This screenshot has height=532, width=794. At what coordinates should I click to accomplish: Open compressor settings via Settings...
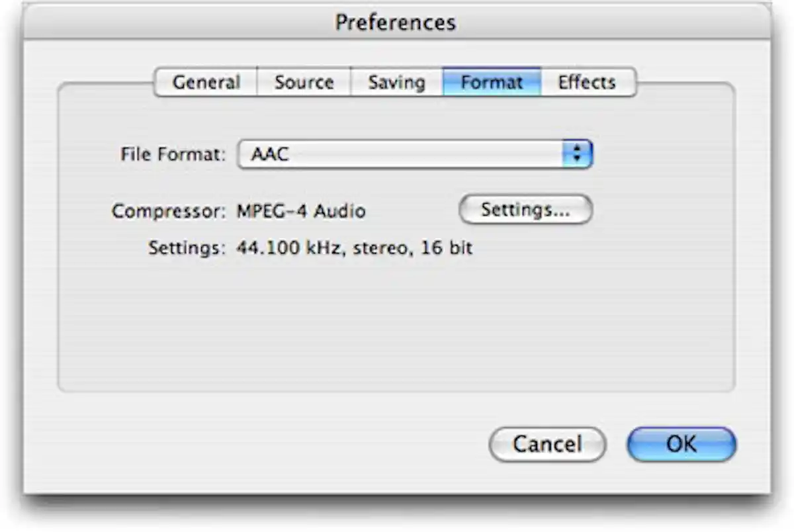[x=525, y=210]
